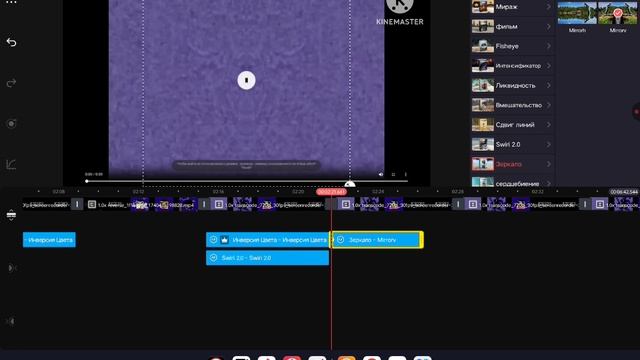Click the effect icon on Swirl 2.0 layer
The image size is (640, 360).
pos(213,258)
